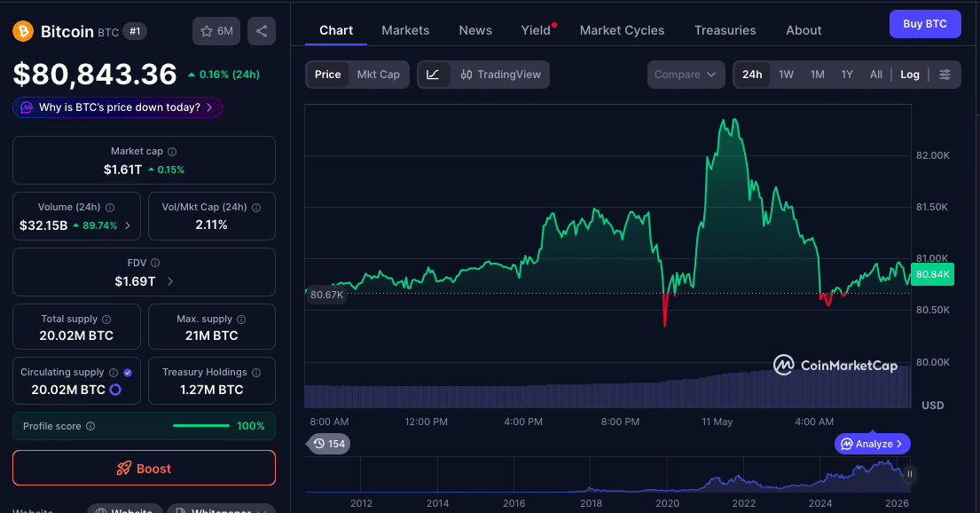Open the 154 history events badge

pos(329,444)
